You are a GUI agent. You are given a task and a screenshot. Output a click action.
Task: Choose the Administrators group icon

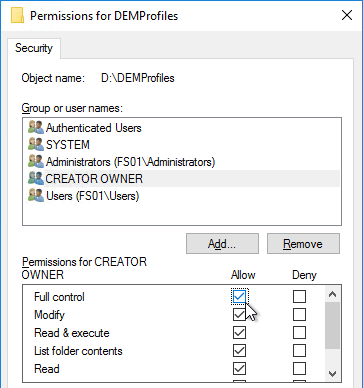pyautogui.click(x=36, y=162)
